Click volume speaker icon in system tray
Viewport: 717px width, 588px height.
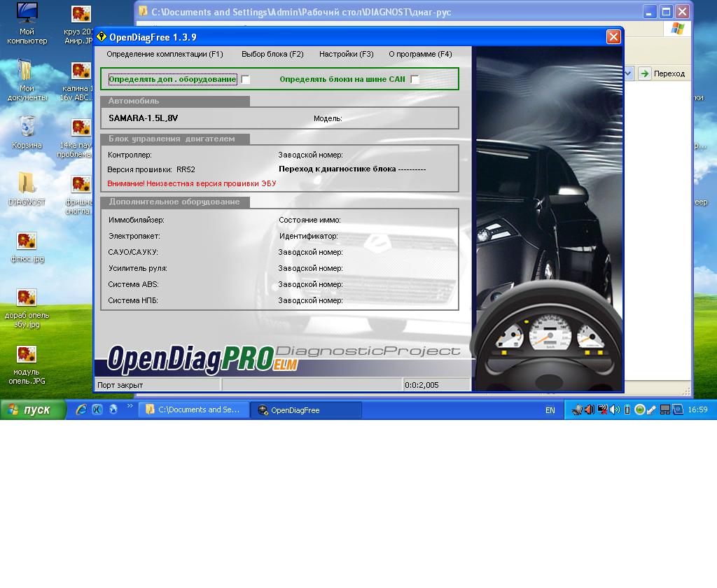coord(615,409)
